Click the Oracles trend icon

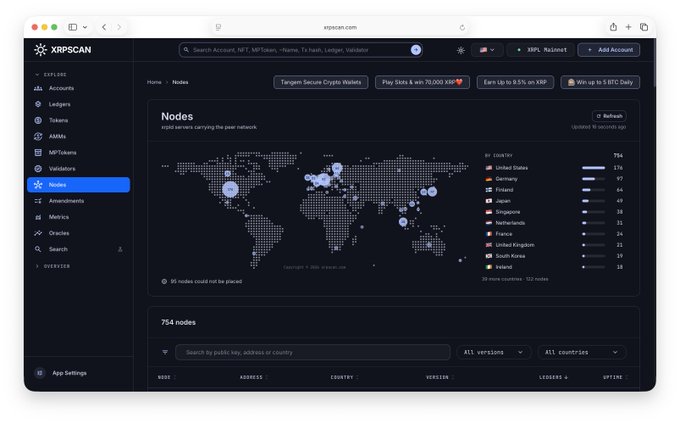coord(38,233)
